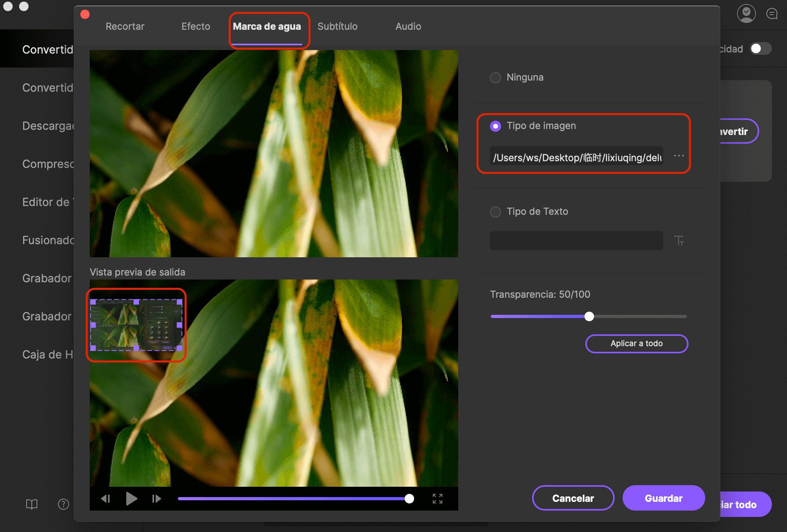Select the Marca de agua tab
The height and width of the screenshot is (532, 787).
pos(267,26)
